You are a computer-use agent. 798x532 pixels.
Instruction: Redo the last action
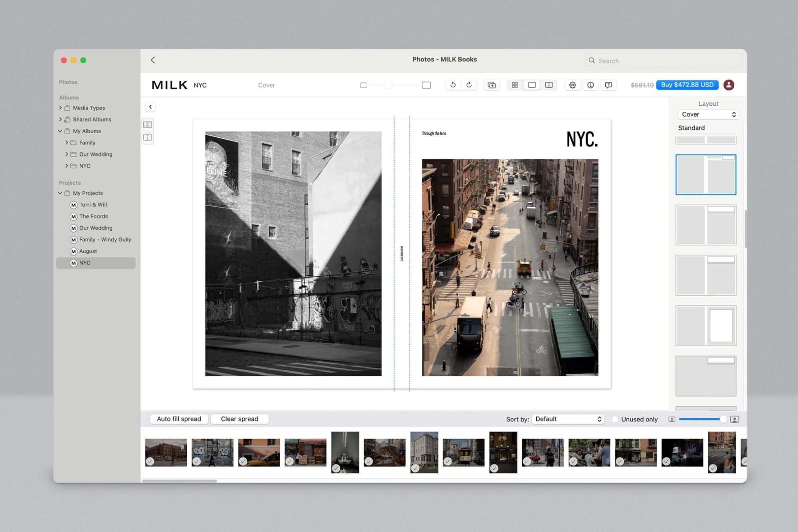pos(469,85)
